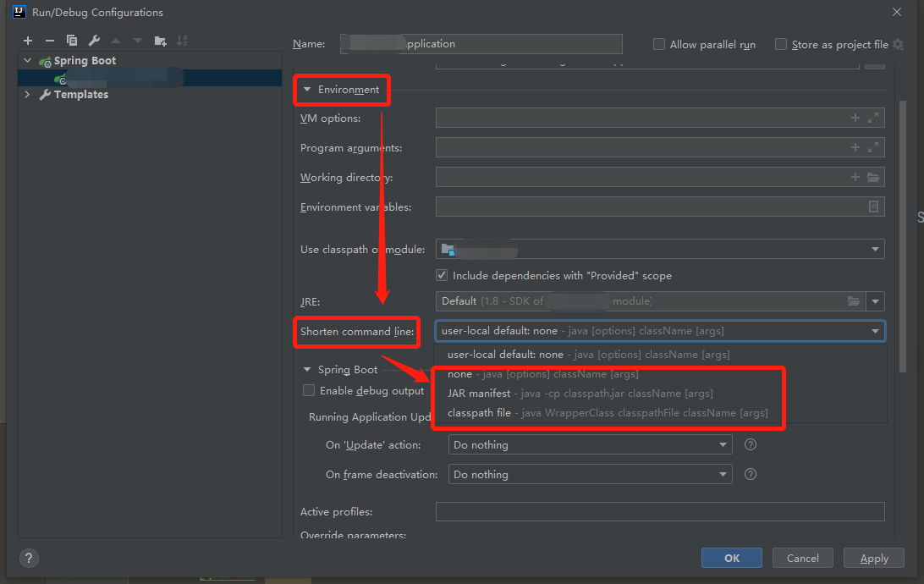
Task: Move configuration down arrow
Action: 138,41
